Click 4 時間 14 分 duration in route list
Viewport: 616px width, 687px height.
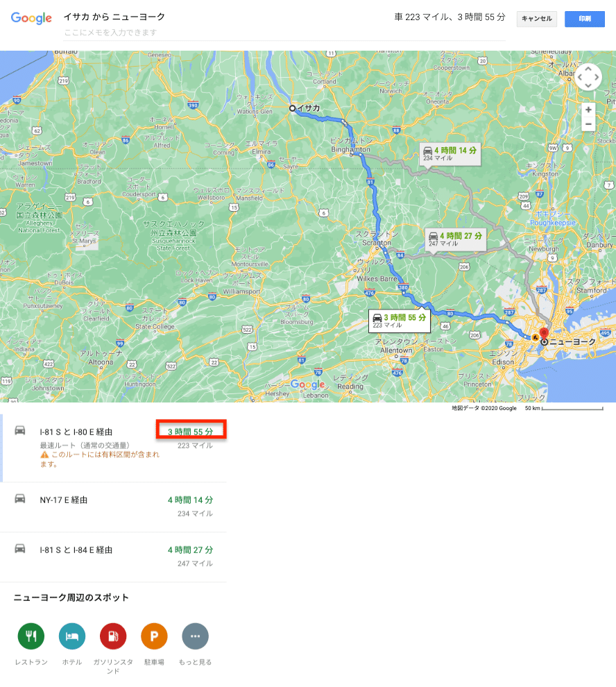[x=191, y=500]
